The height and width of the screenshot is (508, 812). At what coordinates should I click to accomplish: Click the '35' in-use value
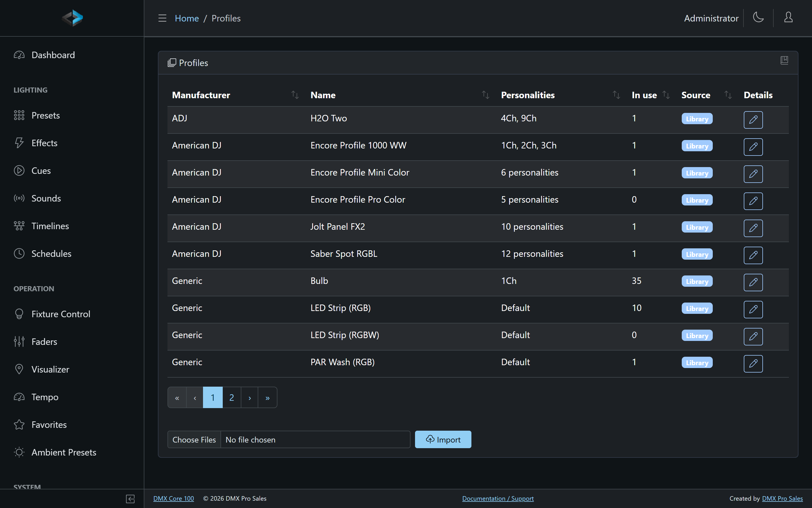coord(637,281)
